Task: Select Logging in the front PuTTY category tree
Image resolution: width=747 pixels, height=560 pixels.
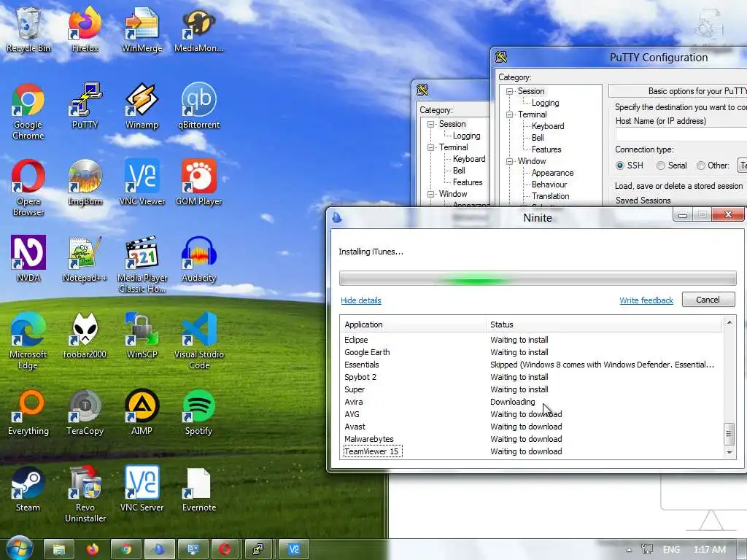Action: (x=545, y=103)
